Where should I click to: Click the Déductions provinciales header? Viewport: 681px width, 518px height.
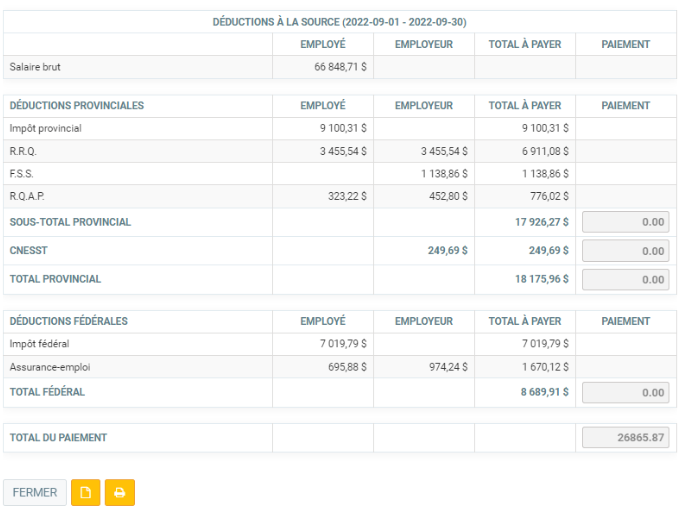coord(77,106)
